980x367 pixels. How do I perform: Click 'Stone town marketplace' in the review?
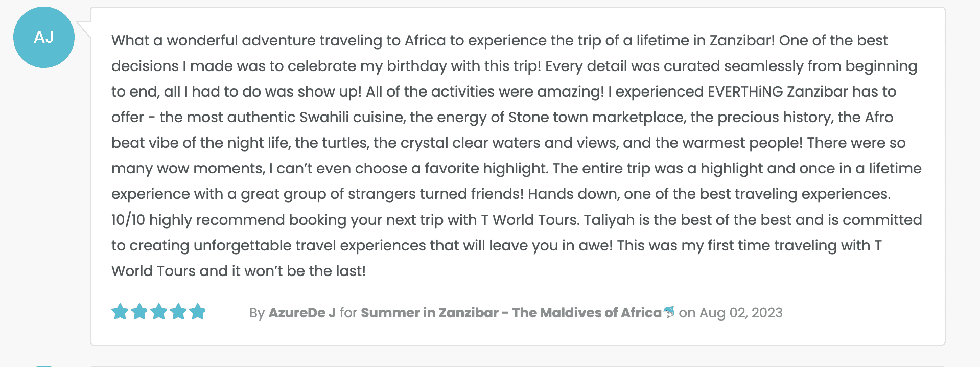tap(596, 118)
